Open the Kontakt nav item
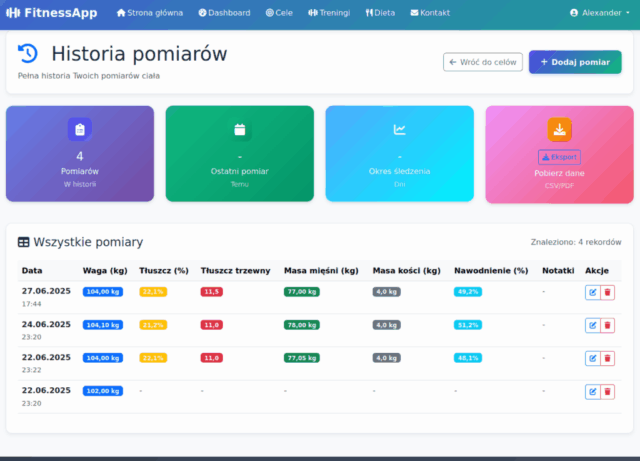The image size is (640, 461). (430, 13)
